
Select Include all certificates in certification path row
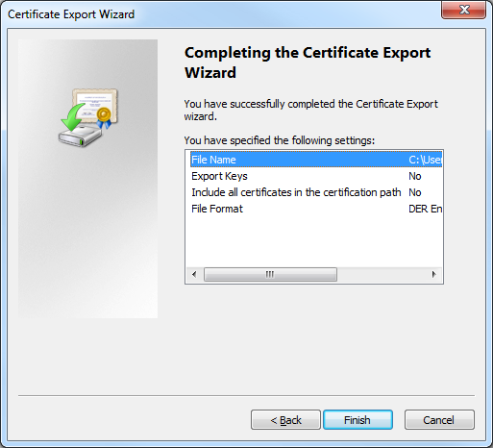point(316,192)
